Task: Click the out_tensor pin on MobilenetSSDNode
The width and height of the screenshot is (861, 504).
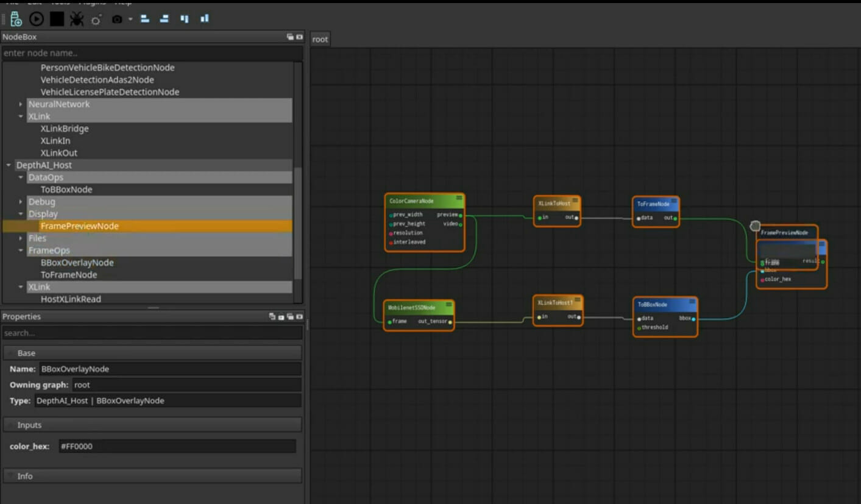Action: tap(450, 322)
